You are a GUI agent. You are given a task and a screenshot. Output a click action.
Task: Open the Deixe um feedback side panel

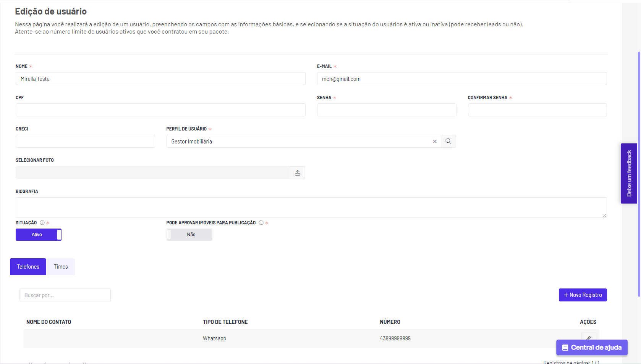coord(629,173)
